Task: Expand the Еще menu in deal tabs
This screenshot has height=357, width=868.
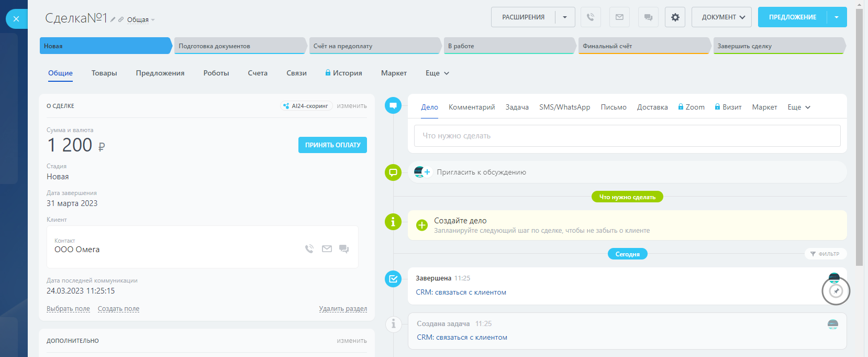Action: coord(437,73)
